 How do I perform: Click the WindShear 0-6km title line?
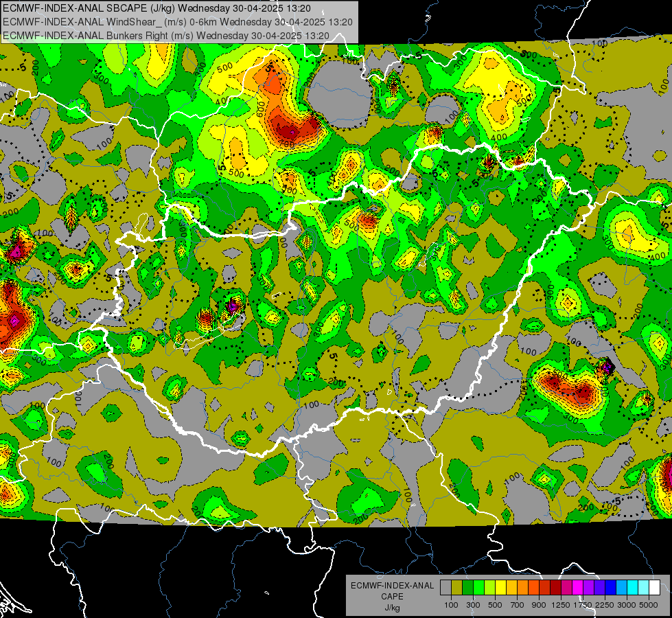coord(177,22)
